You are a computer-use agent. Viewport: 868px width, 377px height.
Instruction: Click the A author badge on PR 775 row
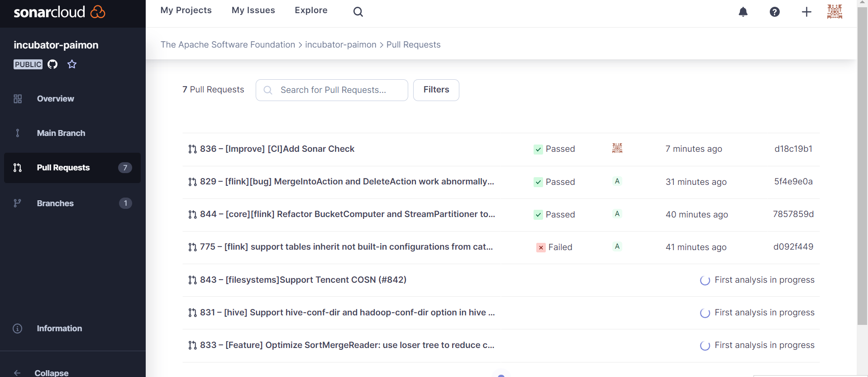coord(617,246)
